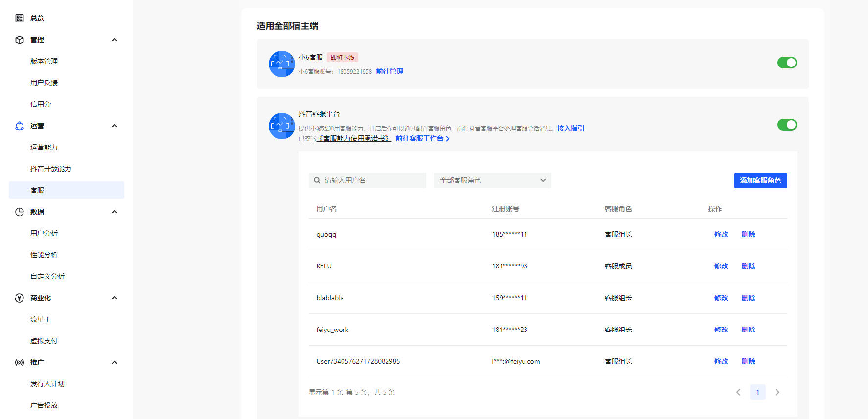
Task: Click the 前往管理 link
Action: click(389, 71)
